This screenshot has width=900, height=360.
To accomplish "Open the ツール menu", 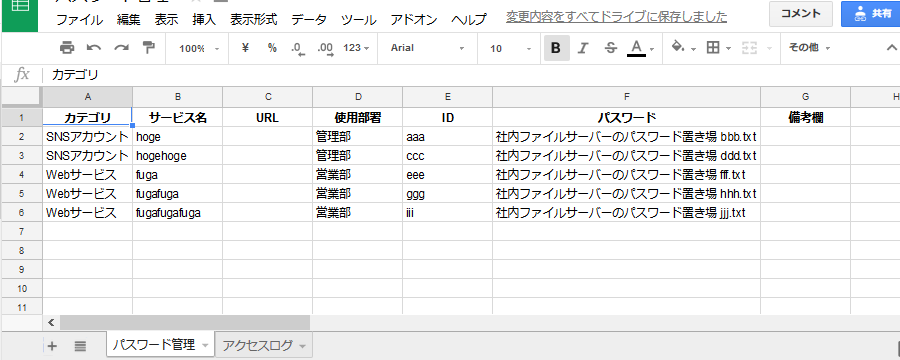I will pos(359,20).
